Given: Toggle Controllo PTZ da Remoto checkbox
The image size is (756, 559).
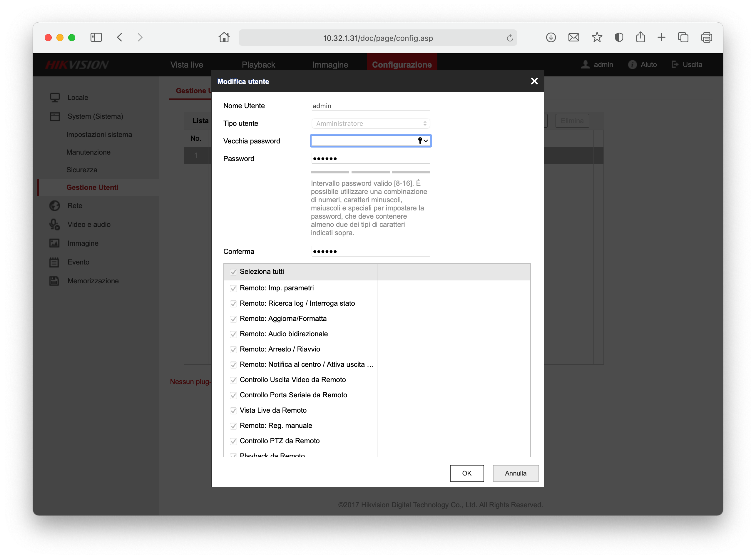Looking at the screenshot, I should point(233,441).
